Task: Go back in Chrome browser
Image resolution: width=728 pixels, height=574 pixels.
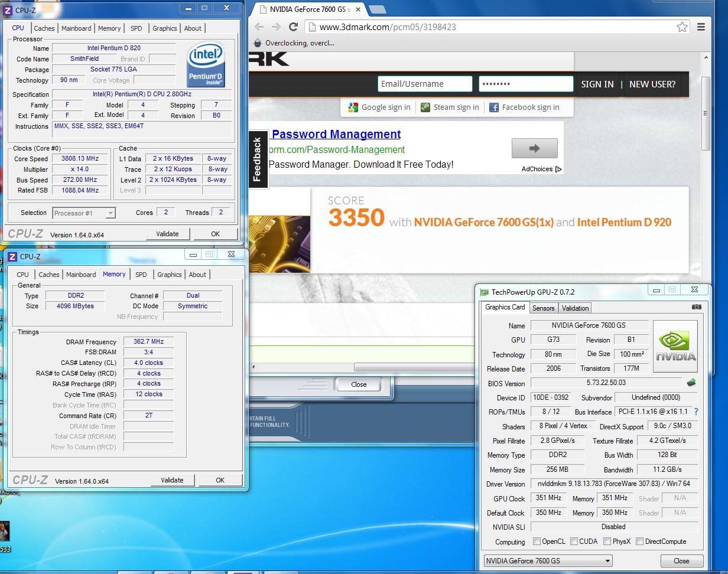Action: click(259, 27)
